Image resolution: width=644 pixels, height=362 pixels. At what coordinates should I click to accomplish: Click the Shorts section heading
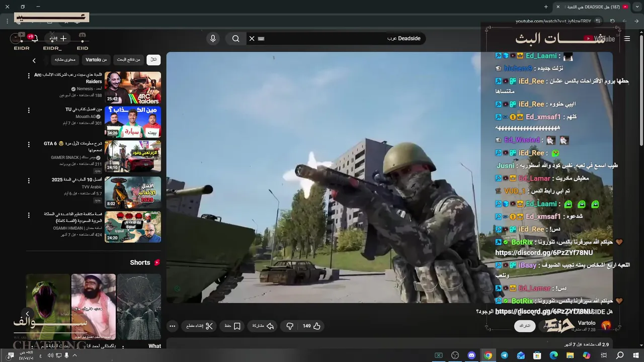[145, 262]
